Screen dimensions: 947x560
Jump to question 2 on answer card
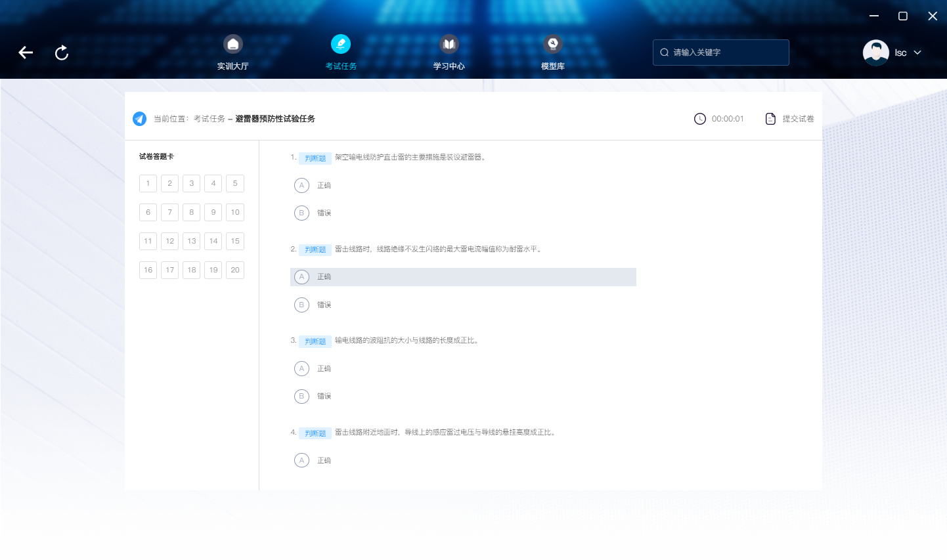pos(169,183)
